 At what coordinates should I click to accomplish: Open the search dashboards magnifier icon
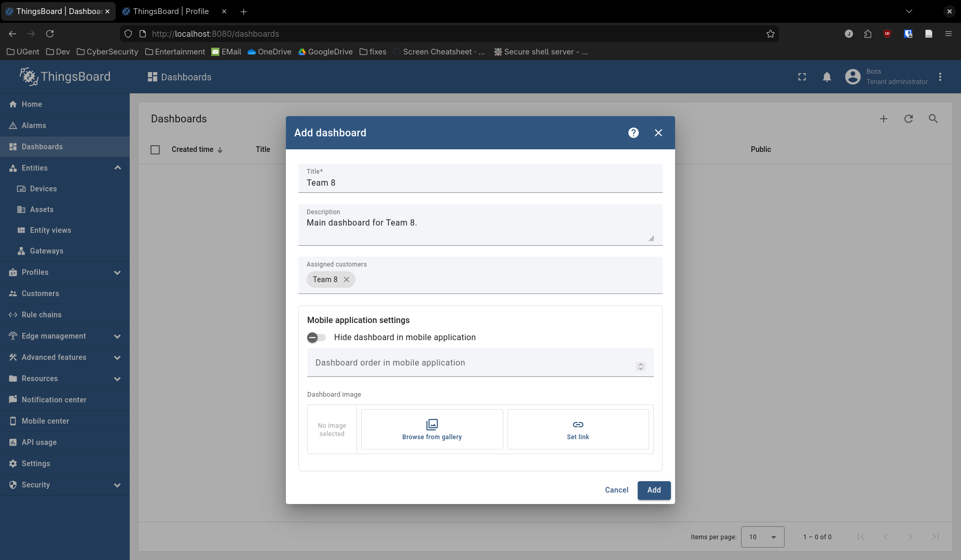pos(933,119)
